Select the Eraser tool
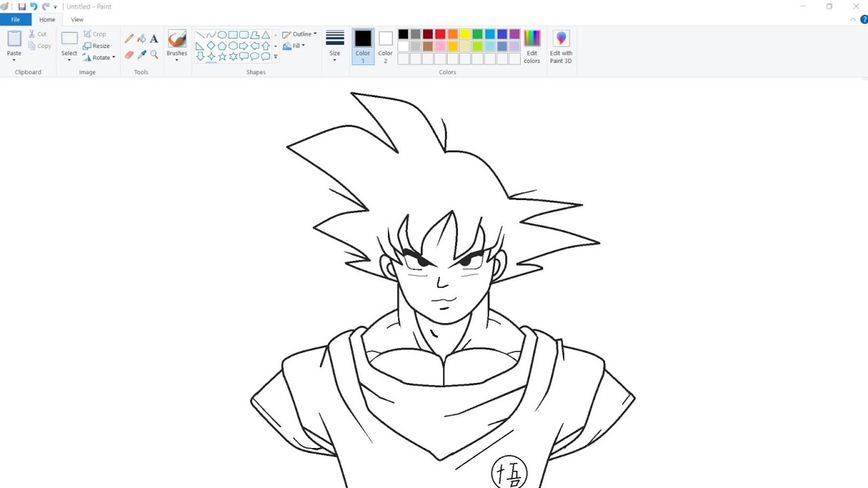 (129, 54)
